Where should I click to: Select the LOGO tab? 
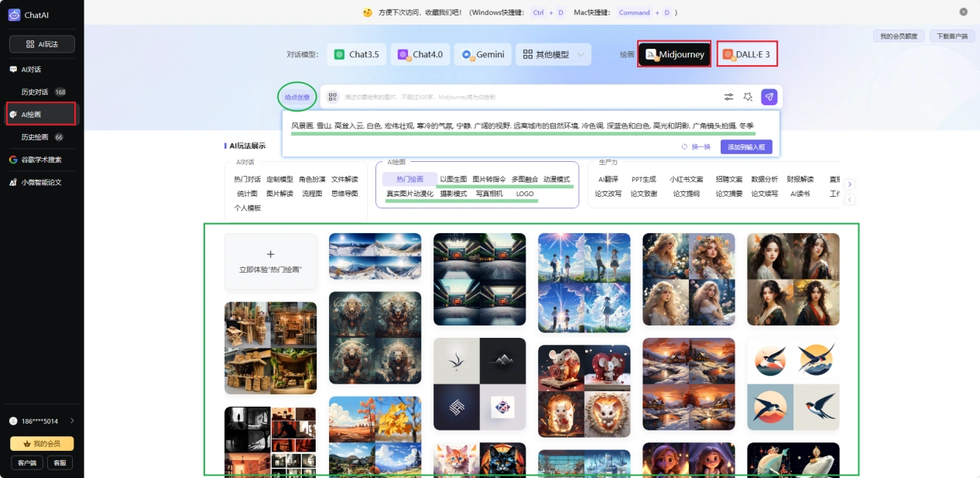[525, 194]
